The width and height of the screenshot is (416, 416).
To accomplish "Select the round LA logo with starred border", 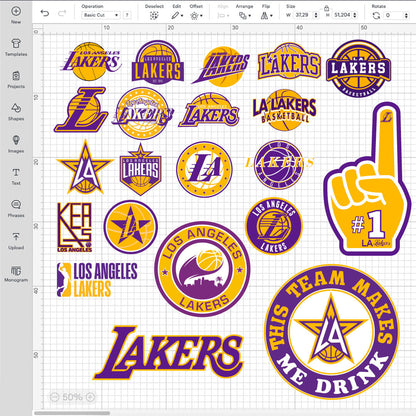I will [204, 169].
